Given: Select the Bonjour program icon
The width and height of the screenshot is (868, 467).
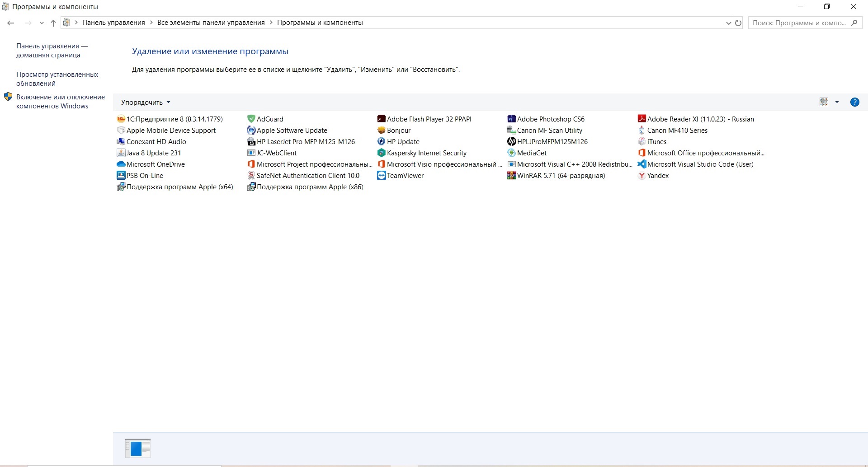Looking at the screenshot, I should pos(381,131).
